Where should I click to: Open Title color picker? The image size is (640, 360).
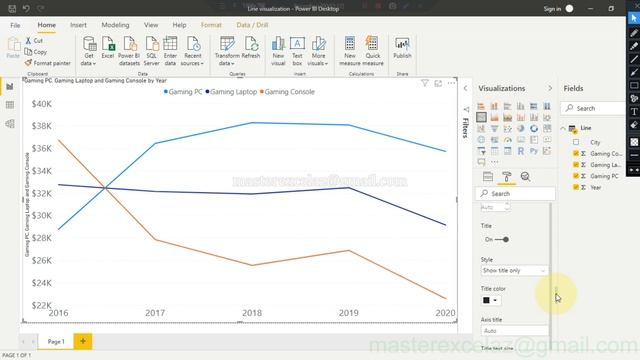[491, 300]
